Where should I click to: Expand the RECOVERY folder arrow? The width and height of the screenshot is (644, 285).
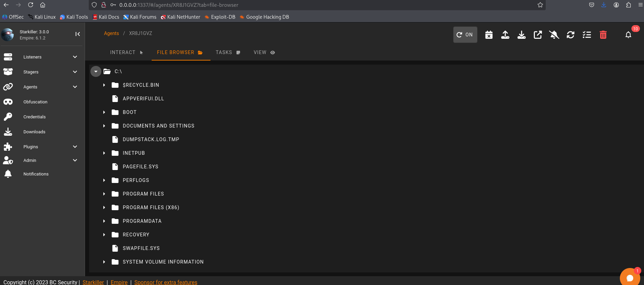click(x=104, y=235)
